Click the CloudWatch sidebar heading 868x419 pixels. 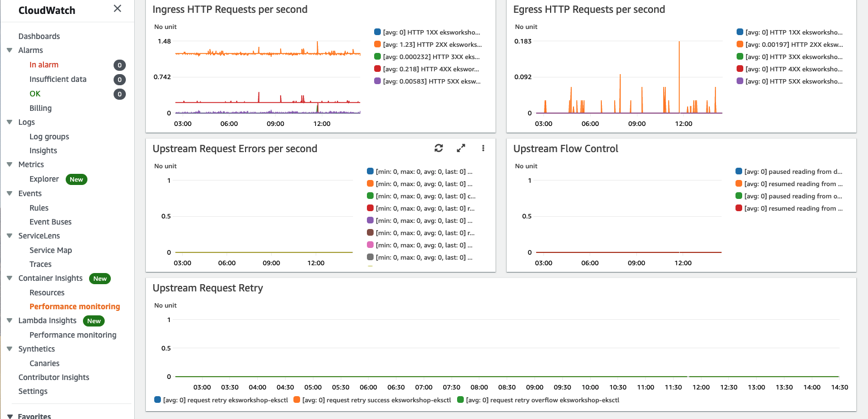point(47,10)
